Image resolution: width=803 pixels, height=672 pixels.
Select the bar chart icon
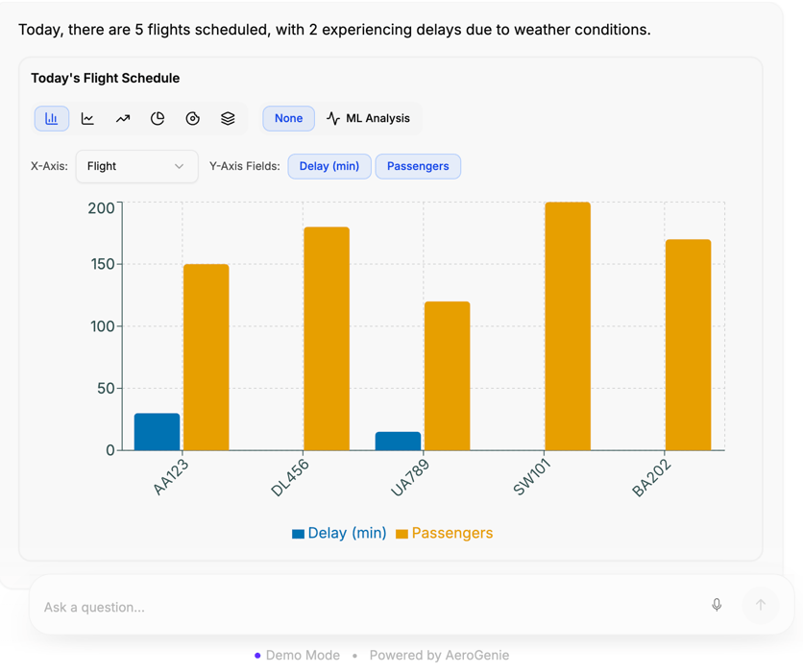[51, 118]
